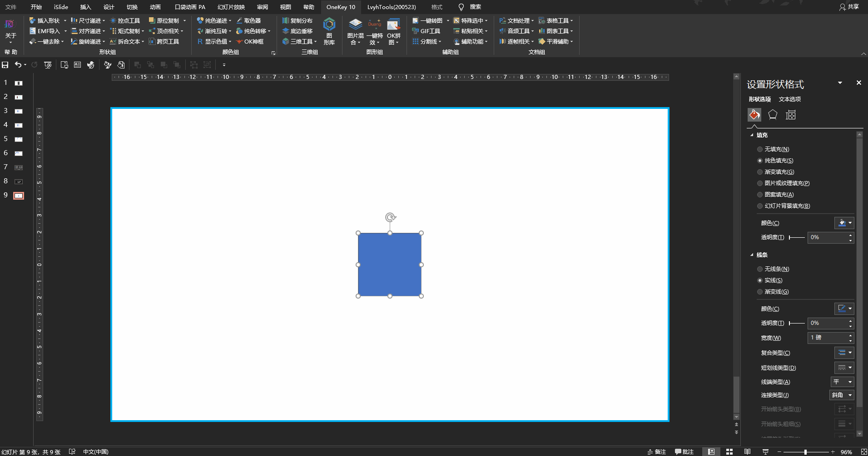The image size is (868, 456).
Task: Select 纯色填充 solid fill option
Action: point(775,161)
